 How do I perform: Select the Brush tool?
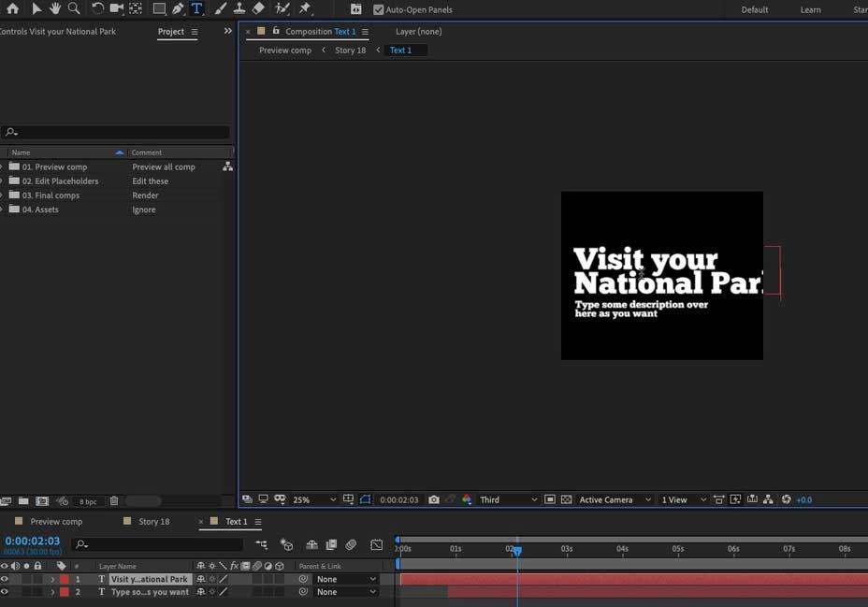221,8
